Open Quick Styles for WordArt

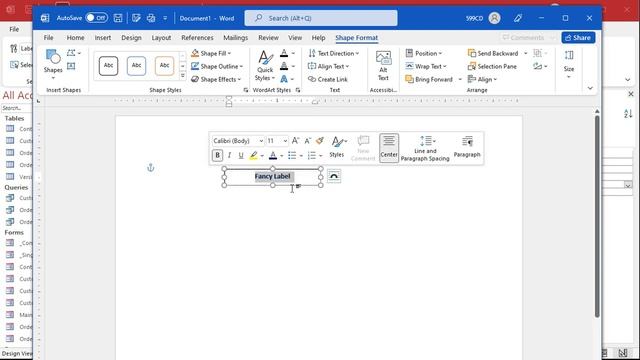(x=265, y=66)
